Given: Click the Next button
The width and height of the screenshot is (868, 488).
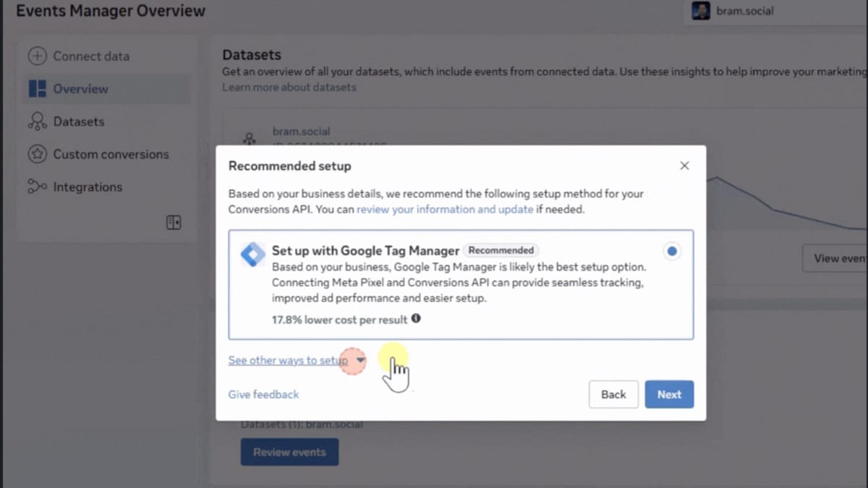Looking at the screenshot, I should 668,394.
